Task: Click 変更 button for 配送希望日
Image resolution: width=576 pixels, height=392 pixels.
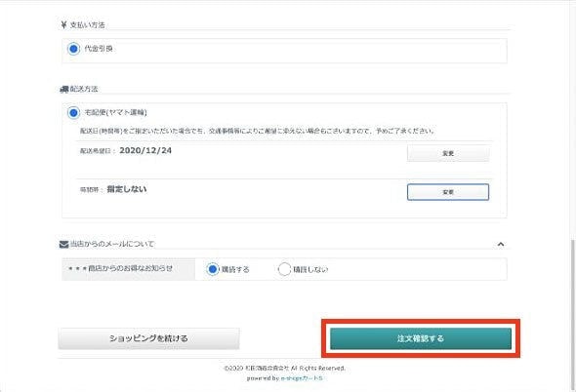Action: click(x=448, y=153)
